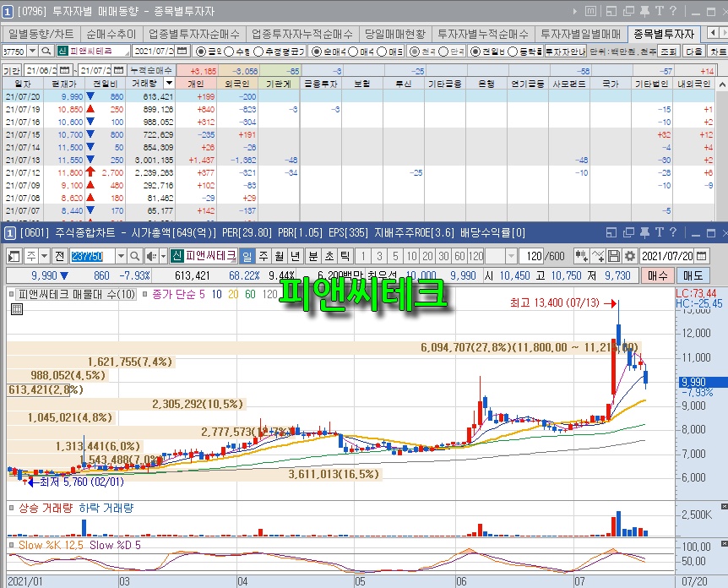This screenshot has height=588, width=728.
Task: Click the 21/07/20 row date cell
Action: pos(23,96)
